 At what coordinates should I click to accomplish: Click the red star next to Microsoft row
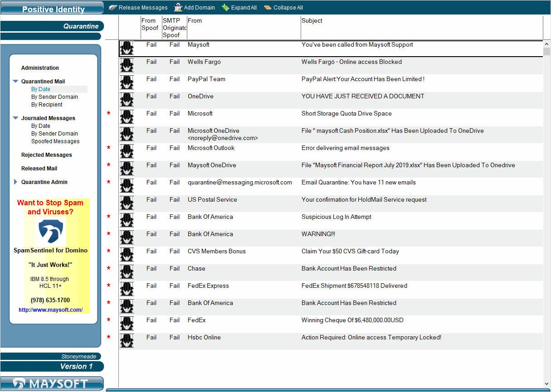(108, 113)
